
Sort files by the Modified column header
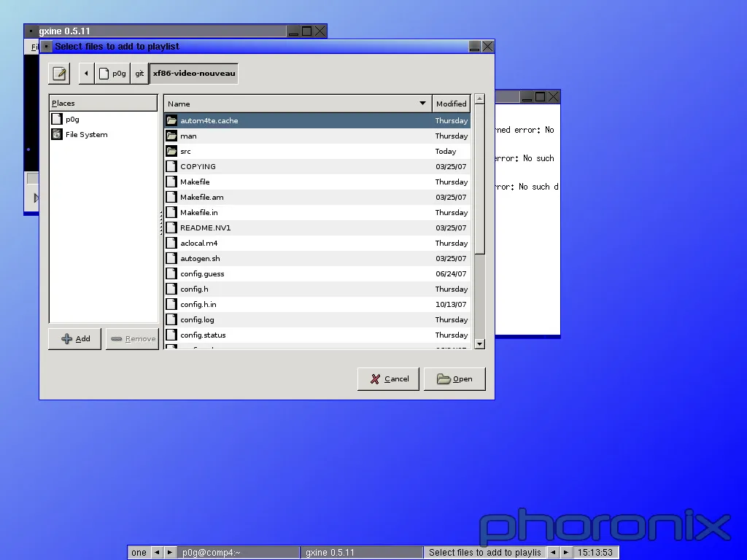click(451, 104)
